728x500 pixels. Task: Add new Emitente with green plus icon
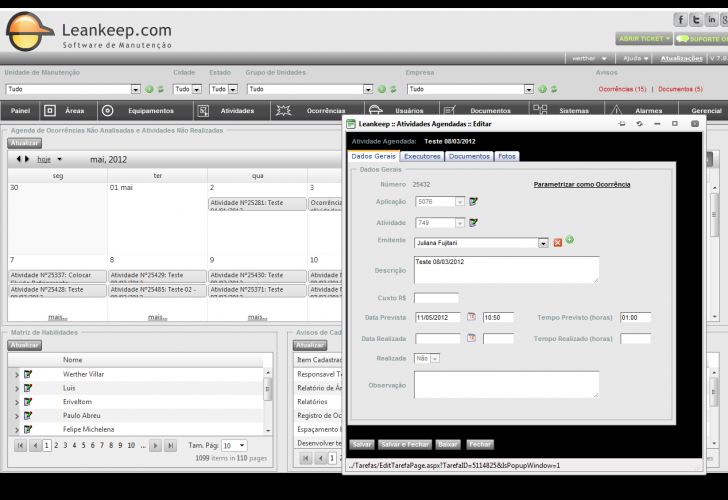click(570, 240)
